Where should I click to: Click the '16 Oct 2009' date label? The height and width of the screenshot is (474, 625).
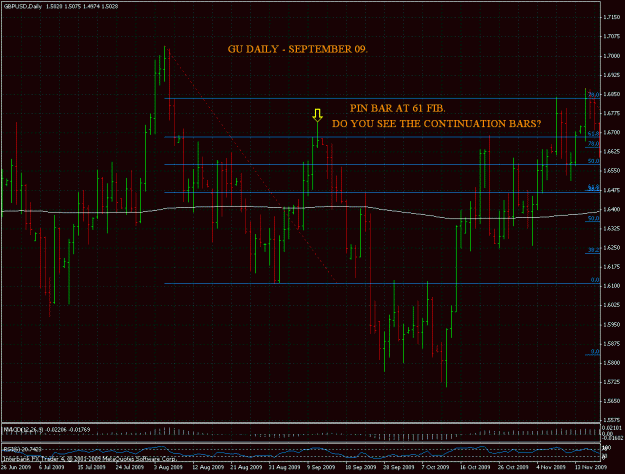[475, 467]
